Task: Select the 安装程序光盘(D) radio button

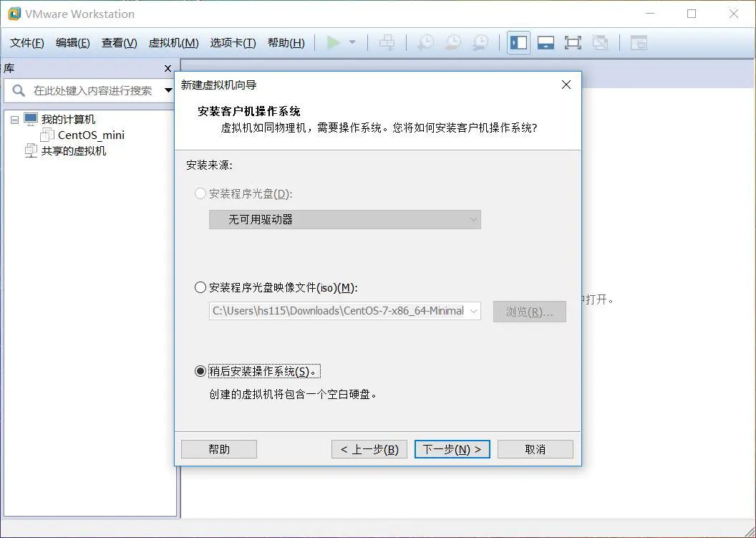Action: pos(200,194)
